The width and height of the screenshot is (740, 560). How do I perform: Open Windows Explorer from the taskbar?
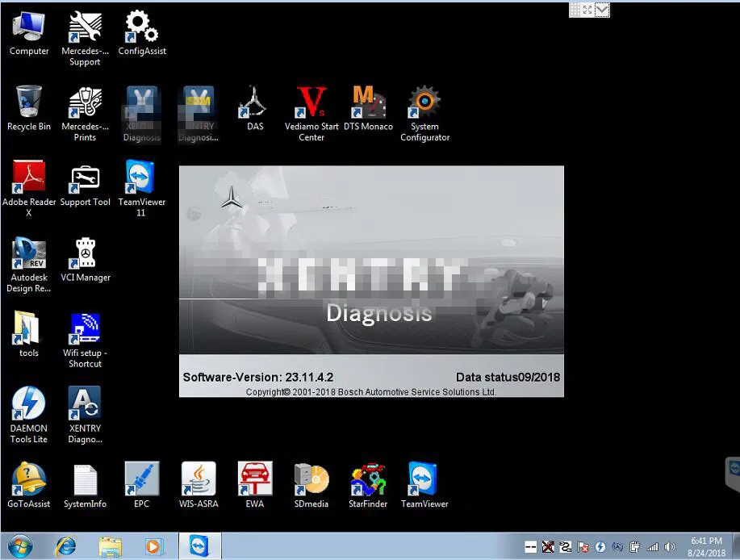pos(110,546)
